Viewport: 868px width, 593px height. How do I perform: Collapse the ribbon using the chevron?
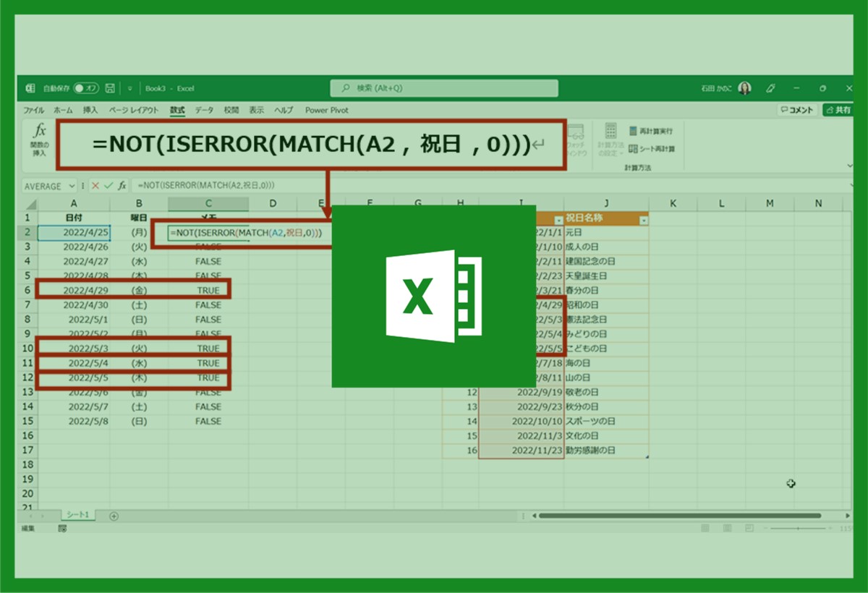(849, 166)
